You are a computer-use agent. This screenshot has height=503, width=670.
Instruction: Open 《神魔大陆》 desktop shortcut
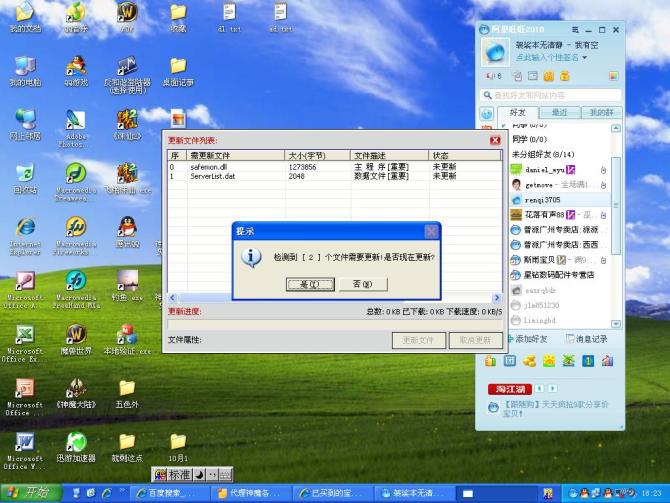[76, 394]
